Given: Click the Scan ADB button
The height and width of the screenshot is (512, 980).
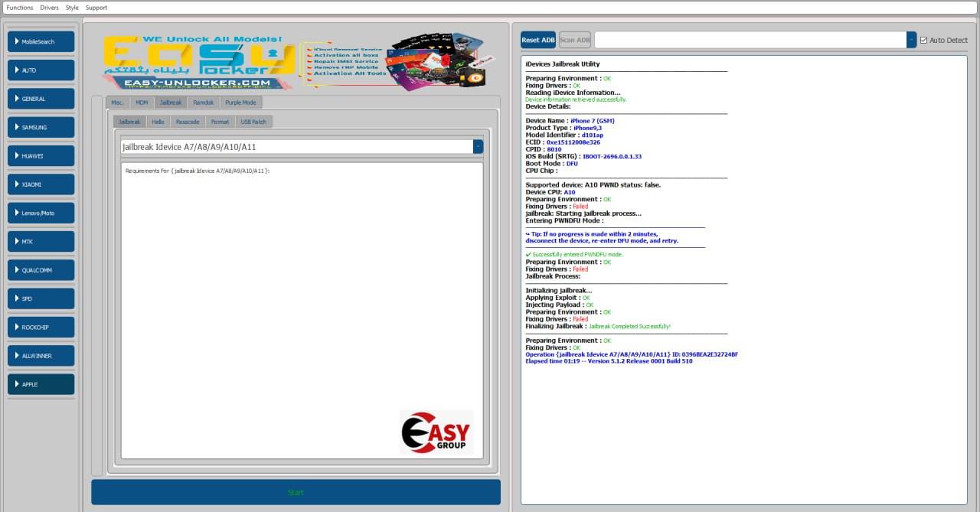Looking at the screenshot, I should 575,40.
